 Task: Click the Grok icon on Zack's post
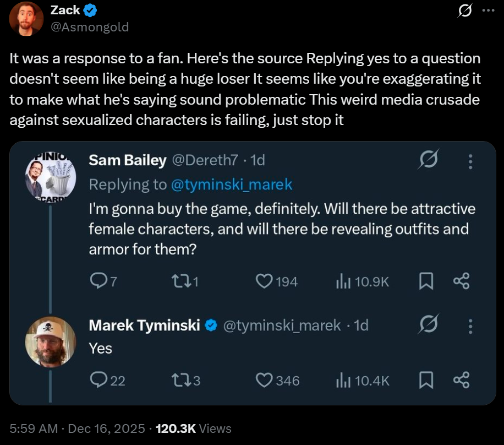(x=465, y=11)
